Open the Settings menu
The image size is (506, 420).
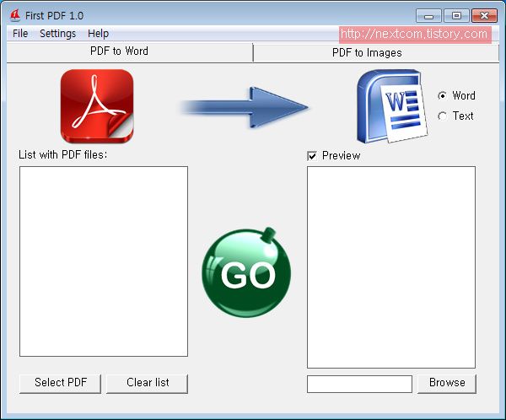point(57,34)
